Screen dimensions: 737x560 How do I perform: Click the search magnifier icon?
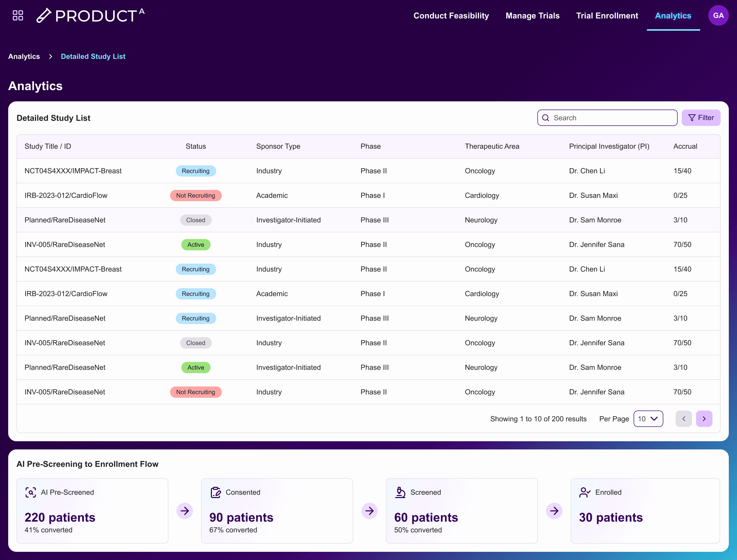click(x=546, y=118)
